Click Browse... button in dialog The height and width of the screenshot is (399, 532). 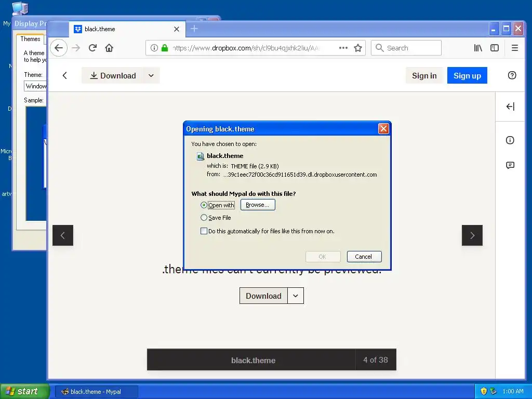pyautogui.click(x=258, y=205)
